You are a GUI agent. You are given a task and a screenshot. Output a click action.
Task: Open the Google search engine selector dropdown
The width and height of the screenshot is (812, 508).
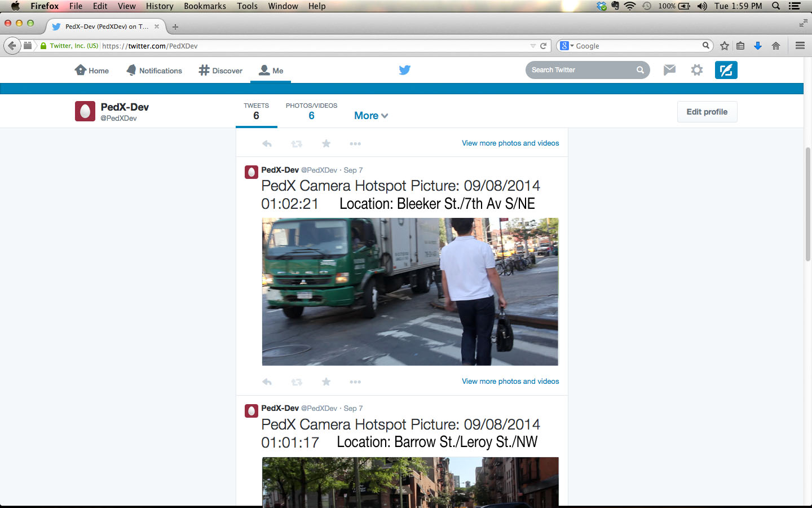567,46
